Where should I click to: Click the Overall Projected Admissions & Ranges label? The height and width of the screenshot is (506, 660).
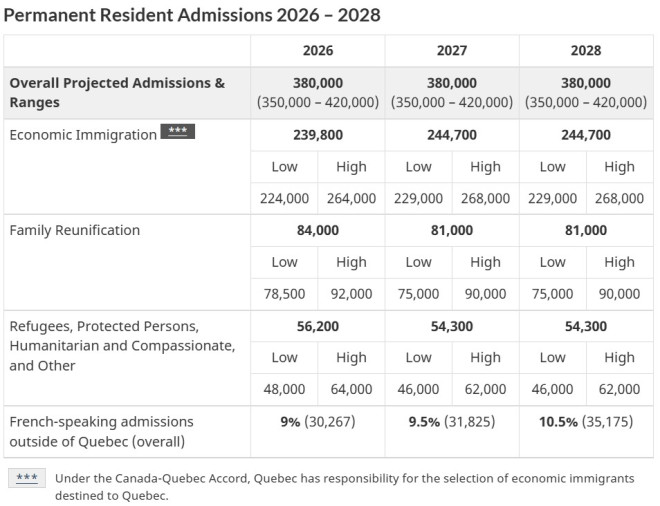tap(117, 92)
